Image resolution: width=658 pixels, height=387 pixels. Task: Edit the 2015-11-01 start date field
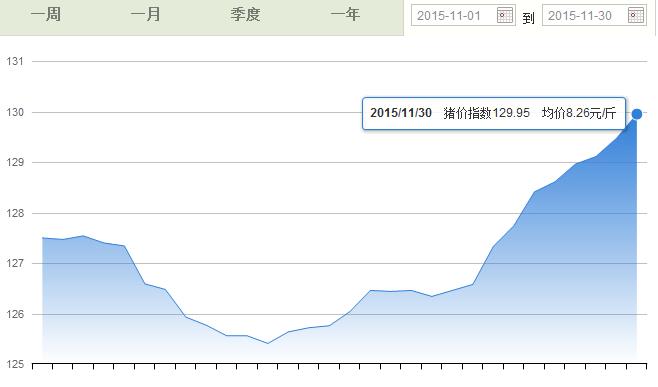click(463, 16)
